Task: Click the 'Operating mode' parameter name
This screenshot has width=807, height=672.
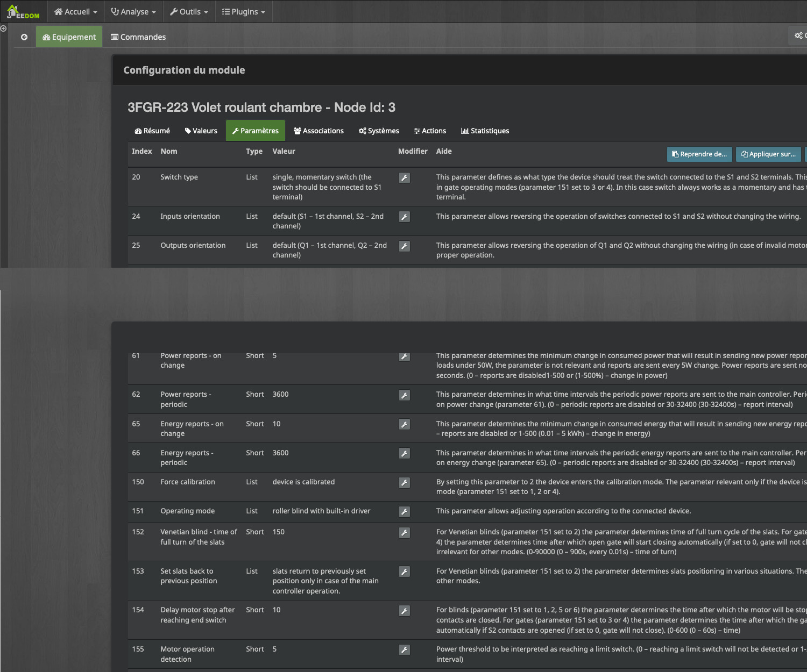Action: 188,511
